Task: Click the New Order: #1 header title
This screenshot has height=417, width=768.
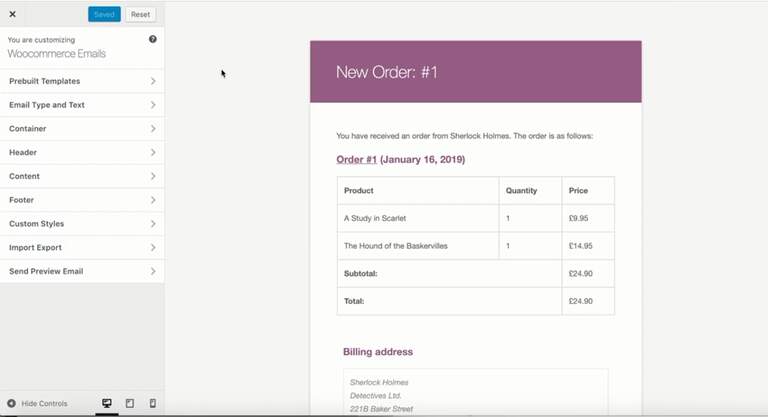Action: coord(386,72)
